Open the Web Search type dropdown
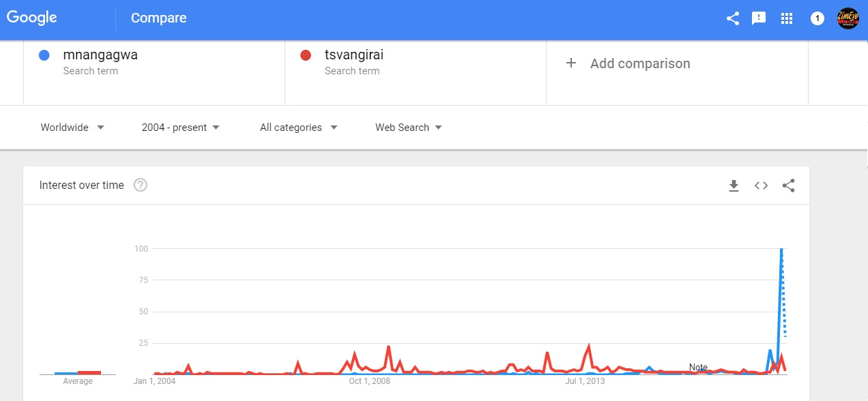Screen dimensions: 868x401 point(409,128)
